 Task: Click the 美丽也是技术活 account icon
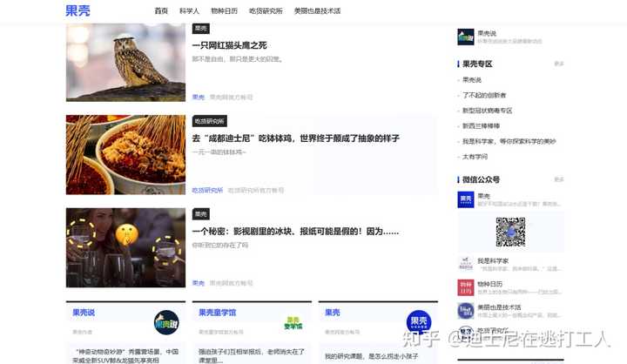[x=466, y=311]
